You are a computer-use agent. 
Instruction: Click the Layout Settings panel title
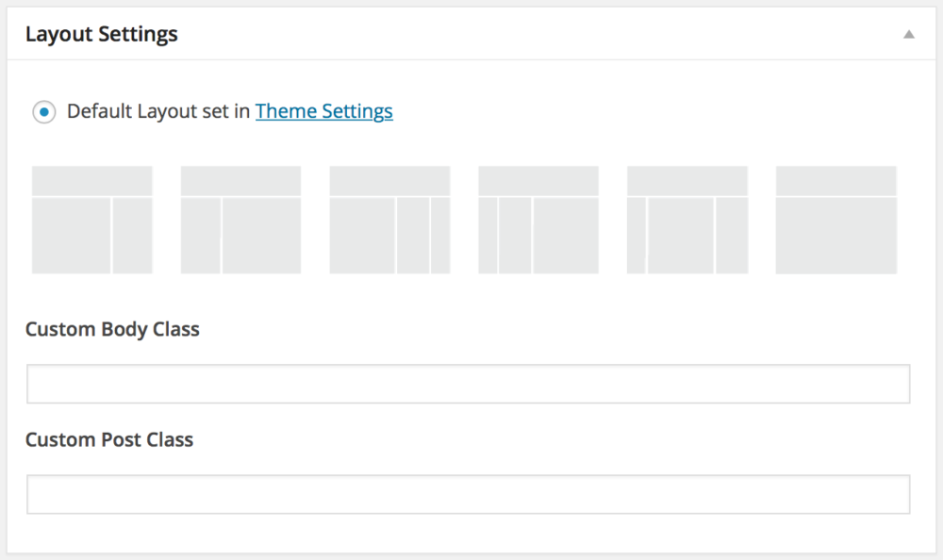(x=102, y=35)
